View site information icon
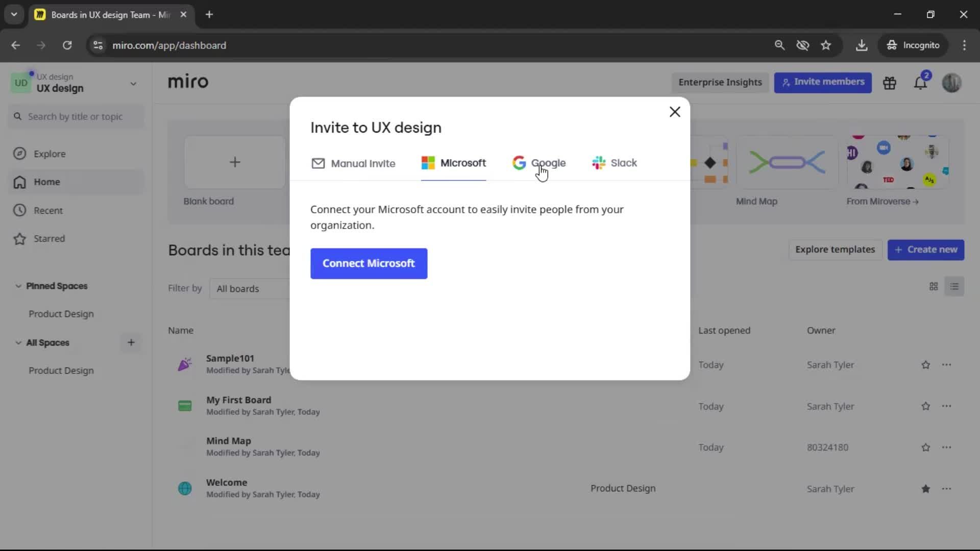This screenshot has width=980, height=551. [98, 45]
